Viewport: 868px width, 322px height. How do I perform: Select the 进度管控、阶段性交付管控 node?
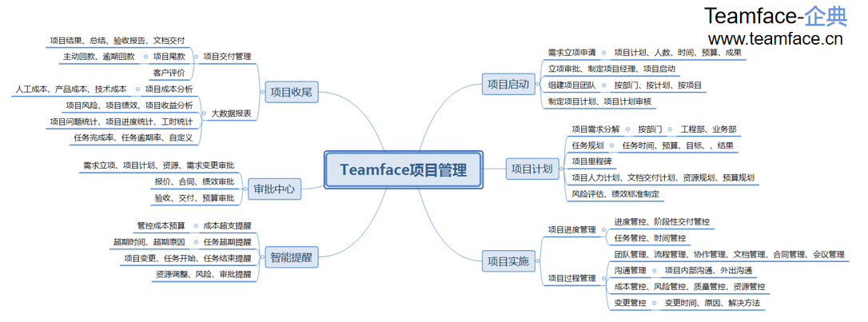(662, 222)
